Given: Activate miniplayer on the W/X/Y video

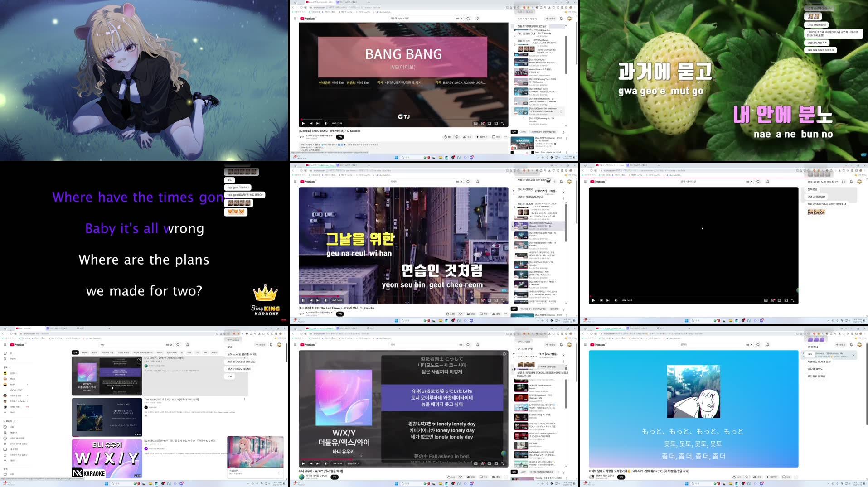Looking at the screenshot, I should 489,463.
